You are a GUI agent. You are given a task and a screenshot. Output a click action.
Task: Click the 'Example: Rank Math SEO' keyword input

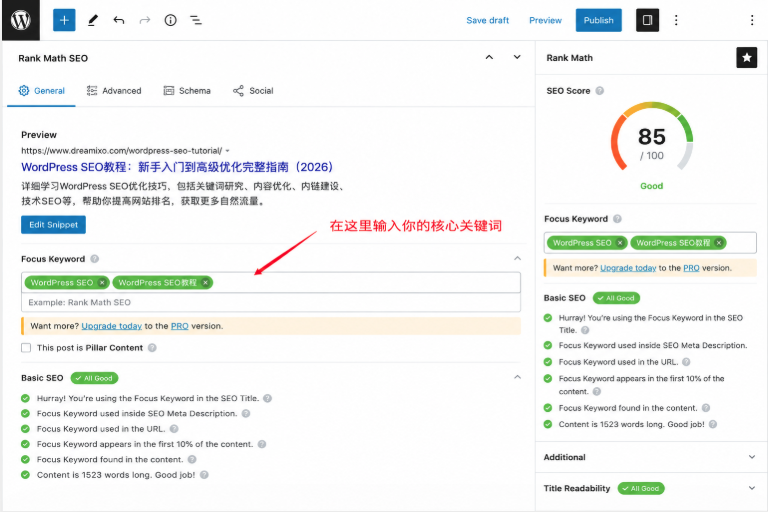coord(271,302)
